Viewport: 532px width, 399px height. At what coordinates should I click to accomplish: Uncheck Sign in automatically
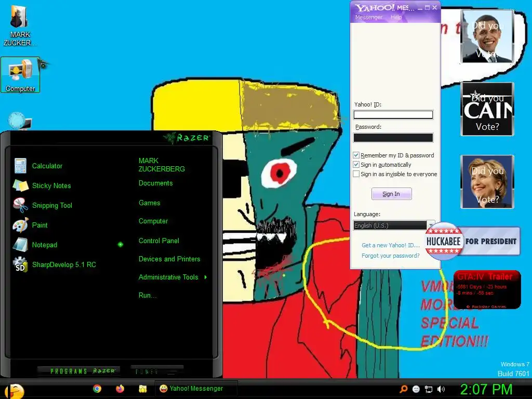(x=356, y=165)
